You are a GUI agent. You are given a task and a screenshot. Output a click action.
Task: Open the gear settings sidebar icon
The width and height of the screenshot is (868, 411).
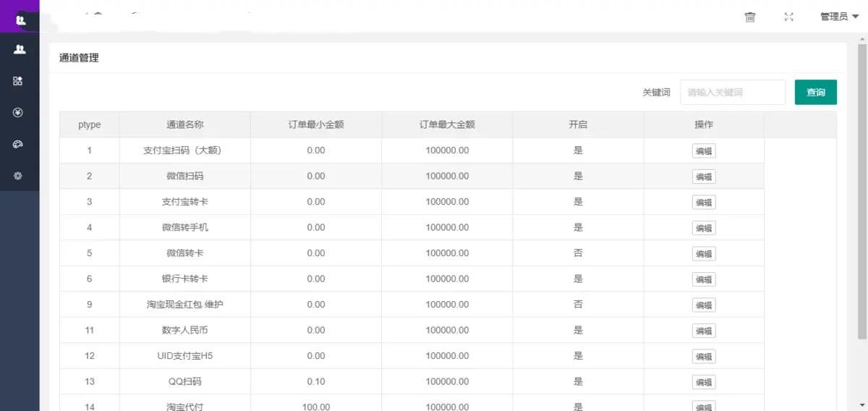(x=19, y=176)
